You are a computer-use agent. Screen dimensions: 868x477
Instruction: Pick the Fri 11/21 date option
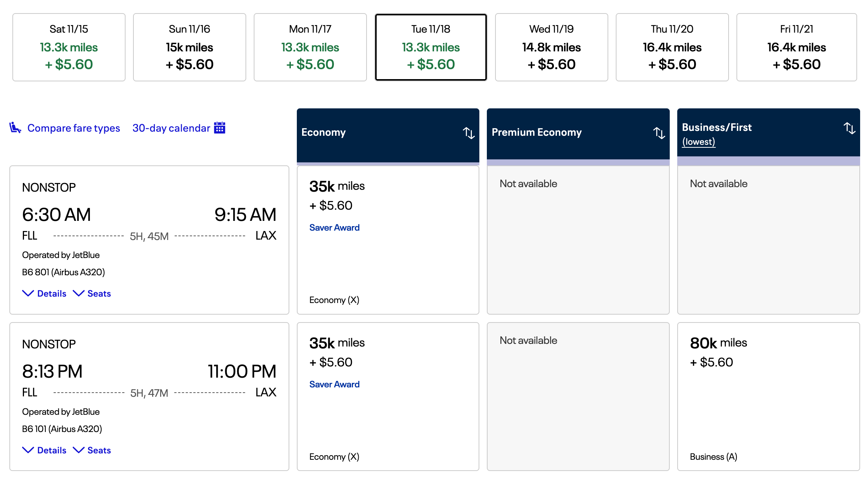pos(796,47)
